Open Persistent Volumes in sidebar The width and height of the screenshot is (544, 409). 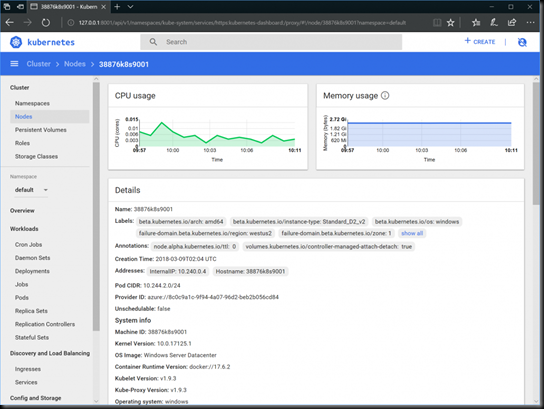[41, 130]
